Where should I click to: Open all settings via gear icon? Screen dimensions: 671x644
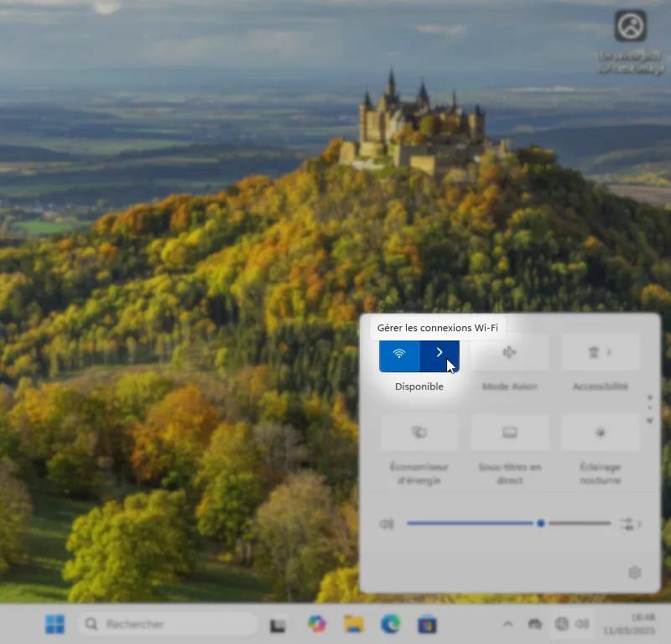coord(634,573)
